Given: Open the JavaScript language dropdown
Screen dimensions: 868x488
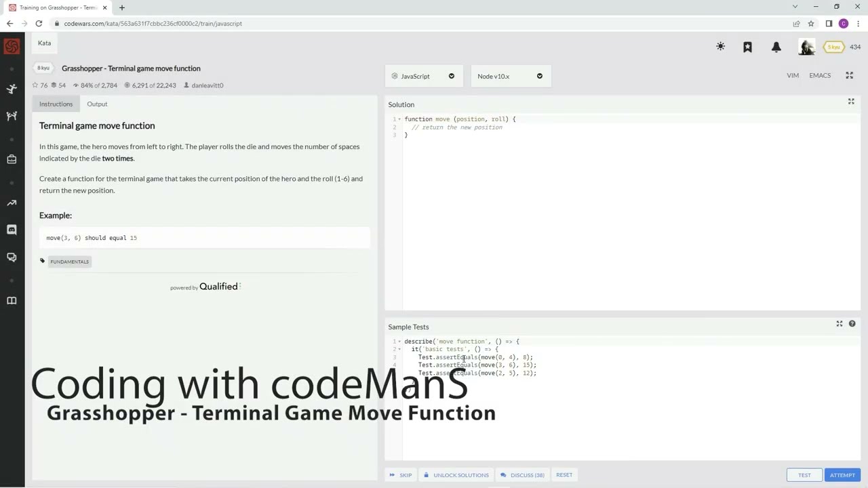Looking at the screenshot, I should pyautogui.click(x=423, y=76).
